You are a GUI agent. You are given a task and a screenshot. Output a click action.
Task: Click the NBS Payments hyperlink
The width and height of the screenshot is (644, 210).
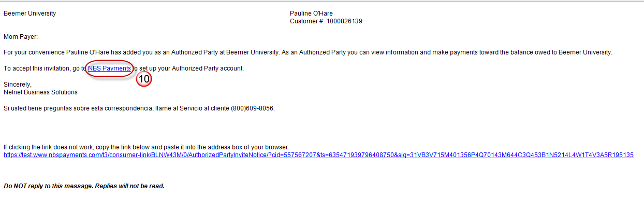coord(109,68)
